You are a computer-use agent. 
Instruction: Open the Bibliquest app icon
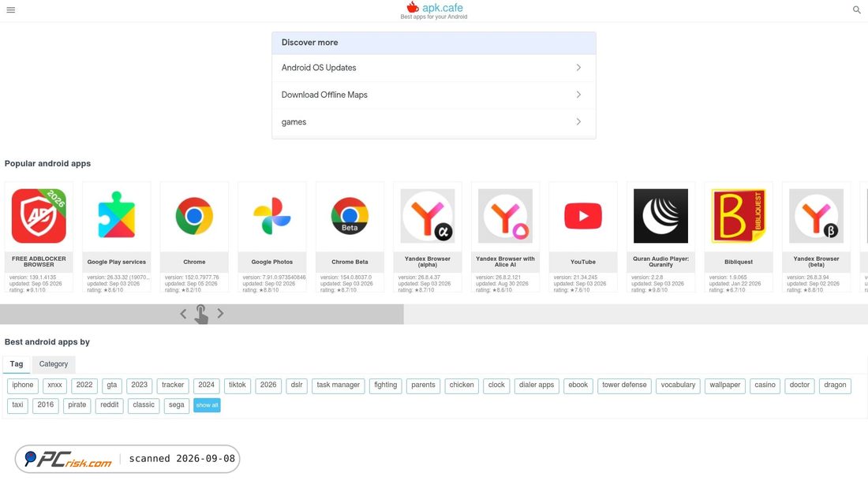739,216
